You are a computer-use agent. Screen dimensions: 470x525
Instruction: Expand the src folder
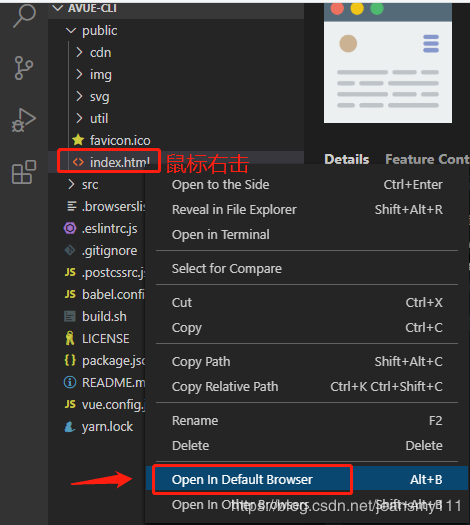click(71, 184)
